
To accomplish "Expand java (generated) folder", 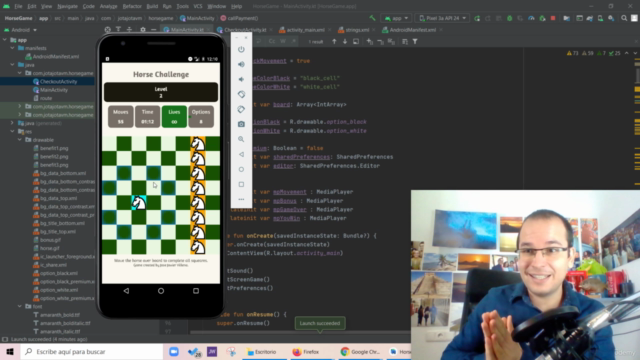I will (x=12, y=123).
